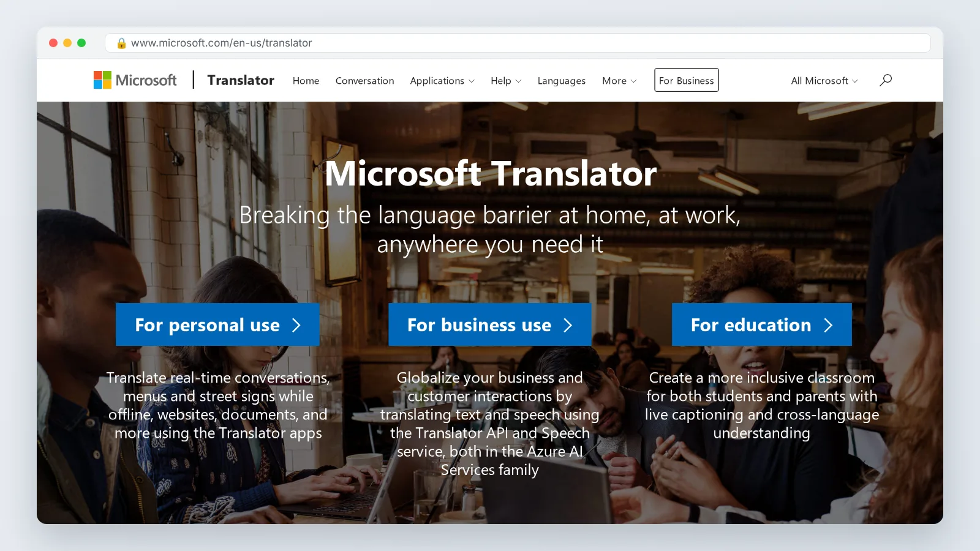Click the For education button

pos(761,324)
